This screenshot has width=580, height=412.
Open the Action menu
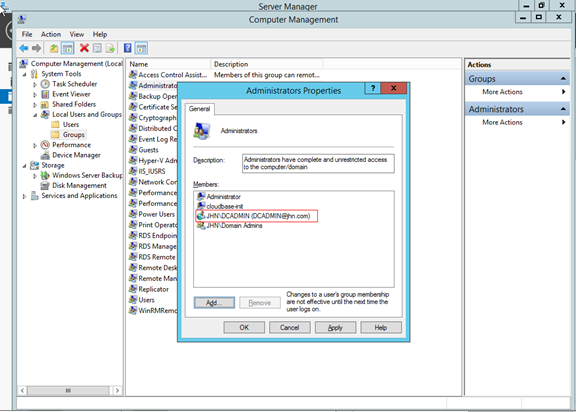click(x=51, y=34)
